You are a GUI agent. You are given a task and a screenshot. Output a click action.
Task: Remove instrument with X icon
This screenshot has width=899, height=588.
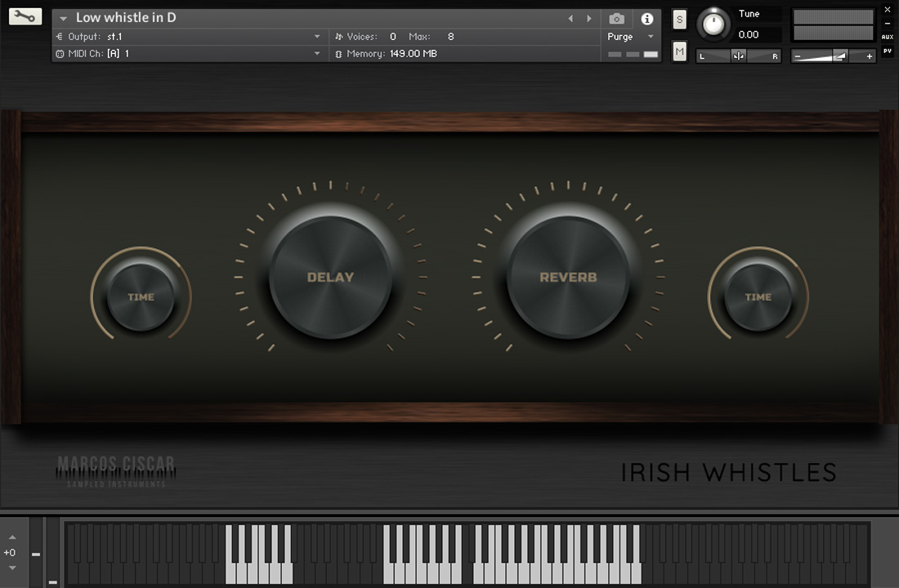(887, 10)
